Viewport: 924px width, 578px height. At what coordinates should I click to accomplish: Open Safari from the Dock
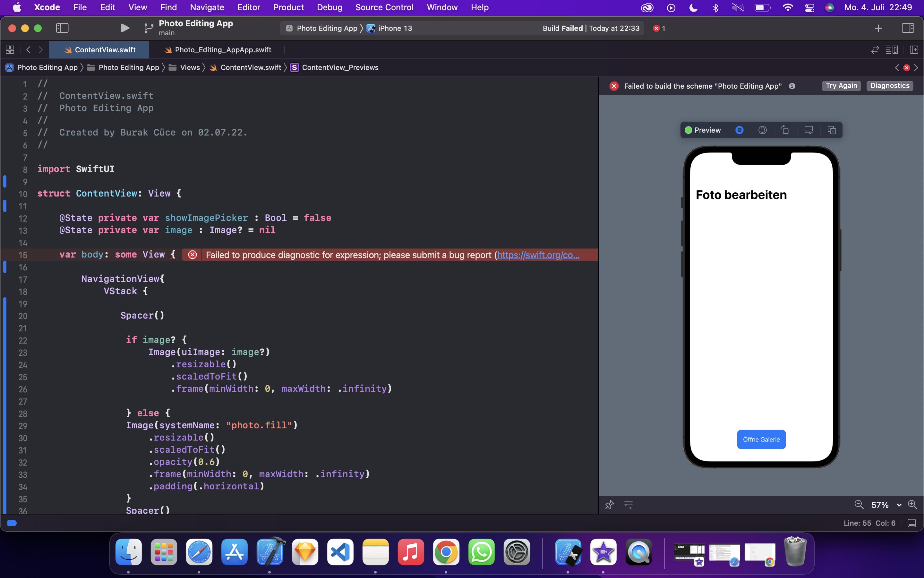[199, 552]
